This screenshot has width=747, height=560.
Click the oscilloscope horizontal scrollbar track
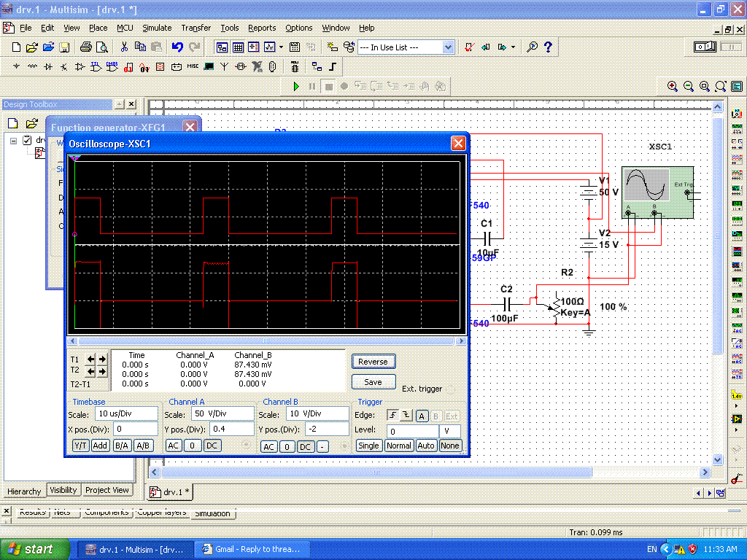[266, 341]
